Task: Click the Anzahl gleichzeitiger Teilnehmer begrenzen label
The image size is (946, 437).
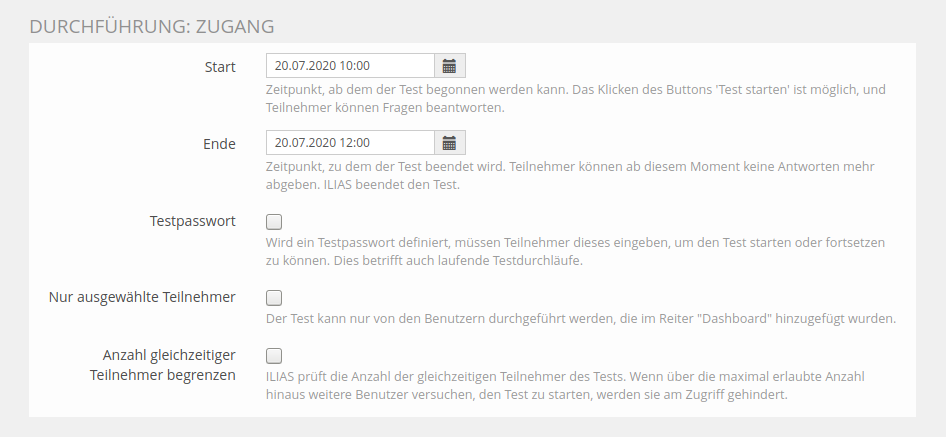Action: (x=169, y=365)
